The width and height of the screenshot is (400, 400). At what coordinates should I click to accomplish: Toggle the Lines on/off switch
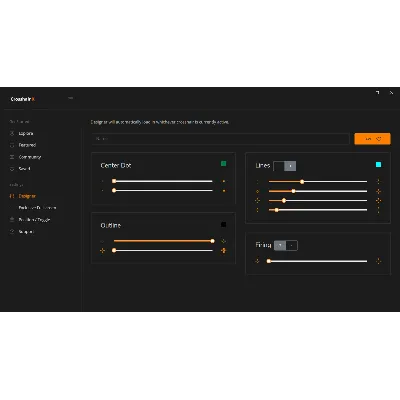click(284, 166)
